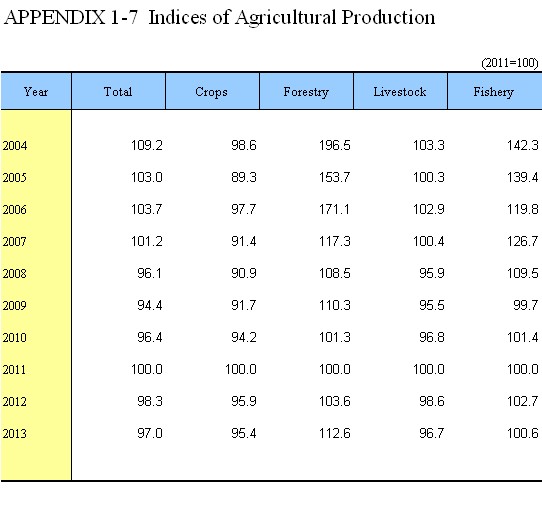Click the Appendix 1-7 title text
Screen dimensions: 542x514
(219, 17)
